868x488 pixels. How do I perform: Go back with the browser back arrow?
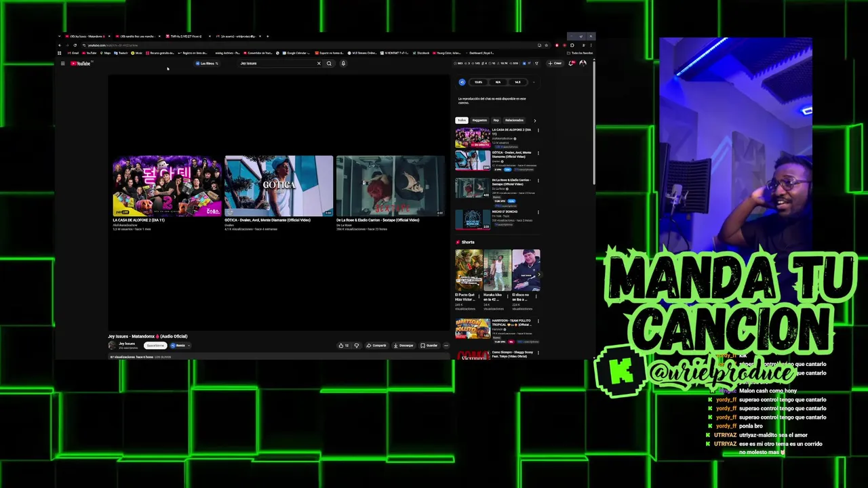[x=60, y=45]
